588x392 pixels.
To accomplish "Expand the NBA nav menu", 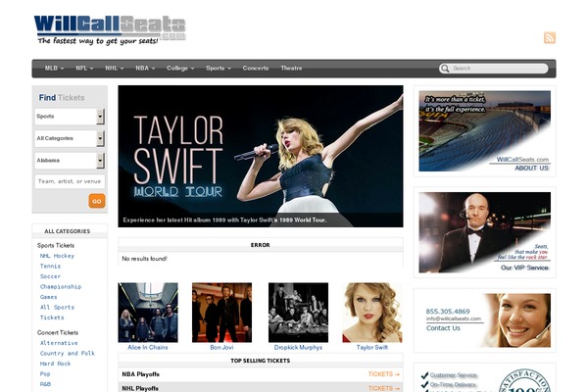I will [x=145, y=69].
